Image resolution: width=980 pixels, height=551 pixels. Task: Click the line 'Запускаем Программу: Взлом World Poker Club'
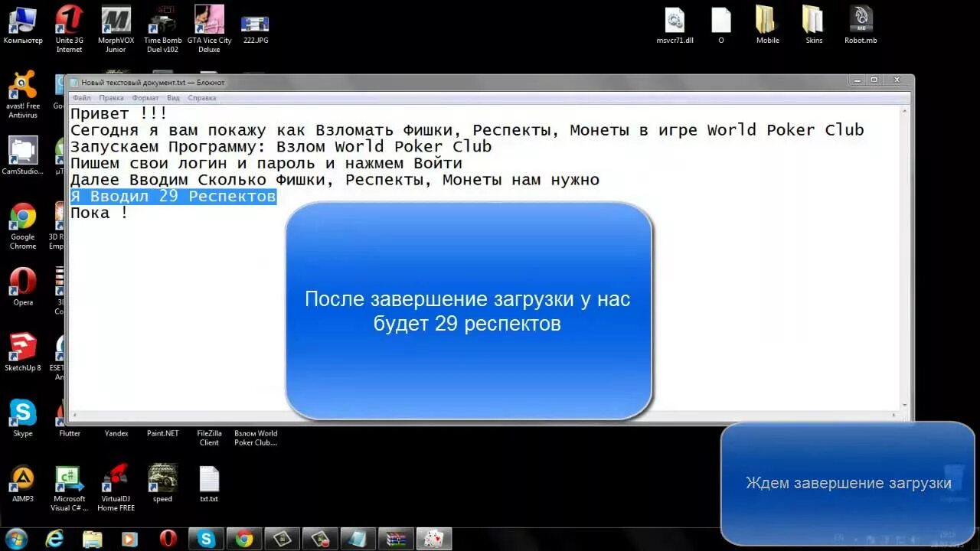281,147
